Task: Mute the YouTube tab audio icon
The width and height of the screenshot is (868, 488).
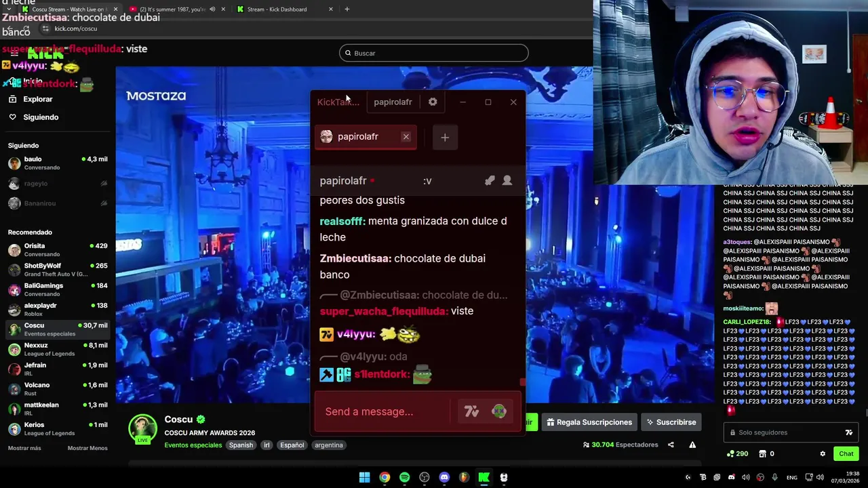Action: (212, 9)
